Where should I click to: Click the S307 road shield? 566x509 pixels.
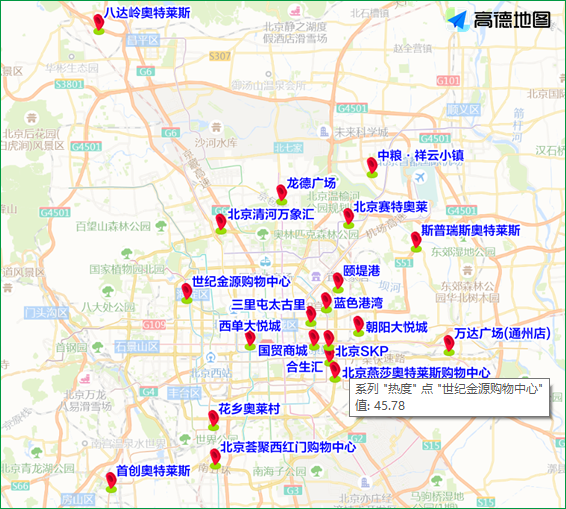point(220,56)
